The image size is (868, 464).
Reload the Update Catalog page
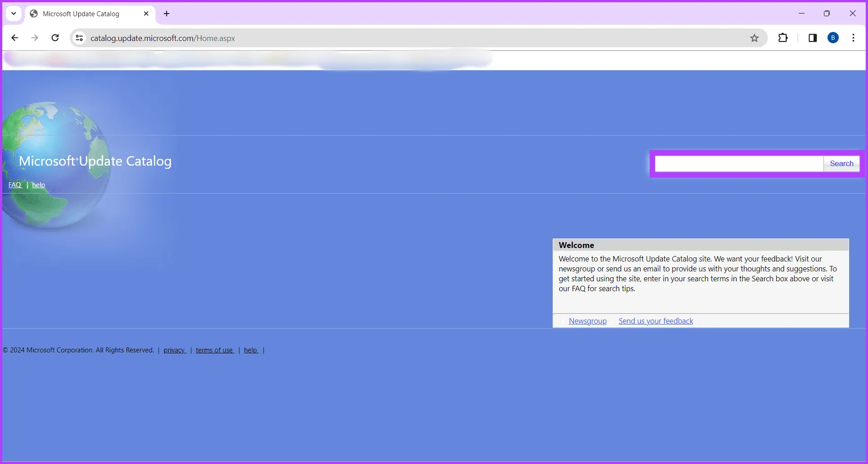[x=55, y=38]
